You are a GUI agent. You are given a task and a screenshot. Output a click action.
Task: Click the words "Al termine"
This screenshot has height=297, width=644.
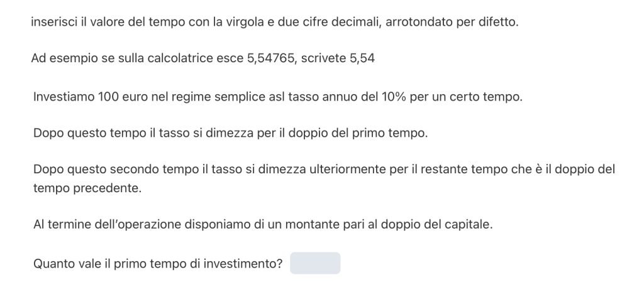coord(62,224)
